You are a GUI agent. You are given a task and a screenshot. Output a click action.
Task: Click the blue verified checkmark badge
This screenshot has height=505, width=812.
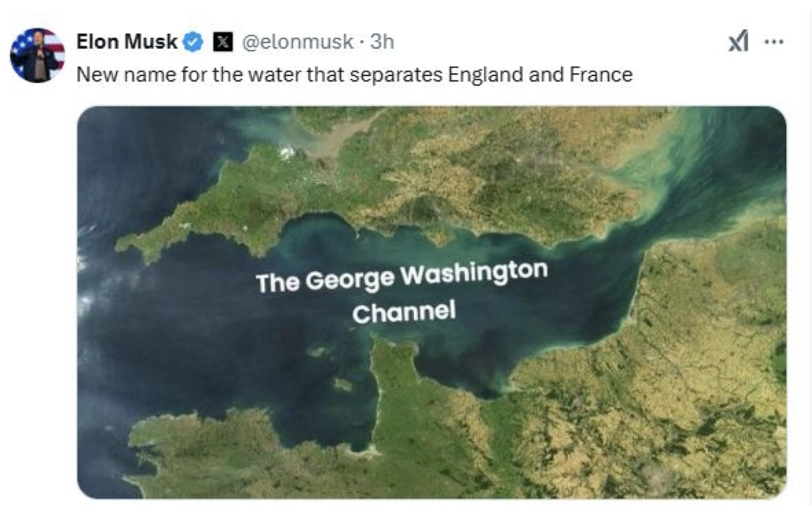click(193, 42)
